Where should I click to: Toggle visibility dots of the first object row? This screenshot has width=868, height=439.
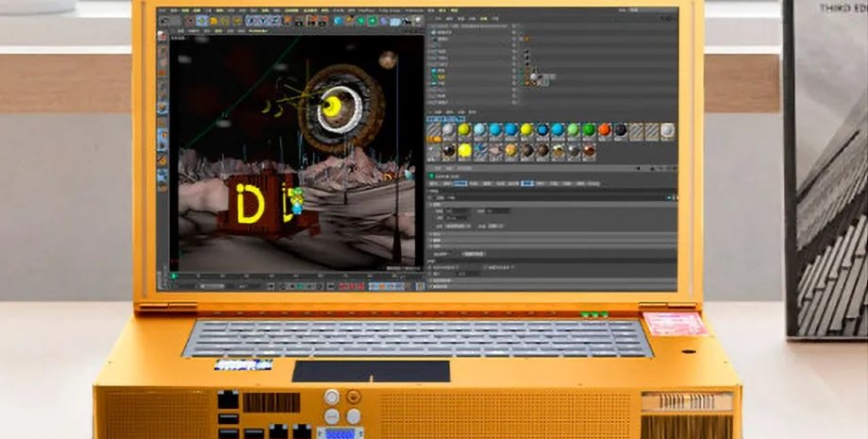(515, 30)
